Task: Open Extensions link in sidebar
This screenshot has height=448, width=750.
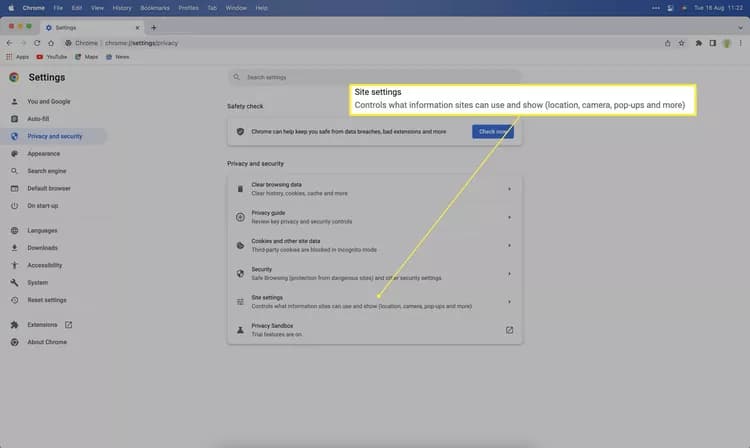Action: 42,325
